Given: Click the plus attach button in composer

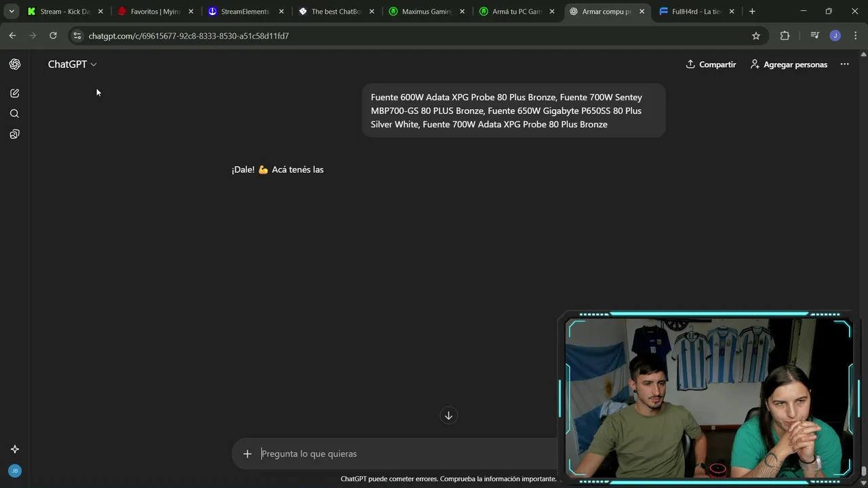Looking at the screenshot, I should pyautogui.click(x=248, y=453).
